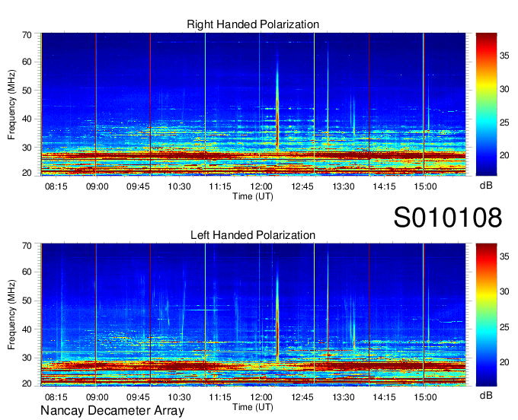
Task: Click the right-handed plot colorbar
Action: point(486,104)
